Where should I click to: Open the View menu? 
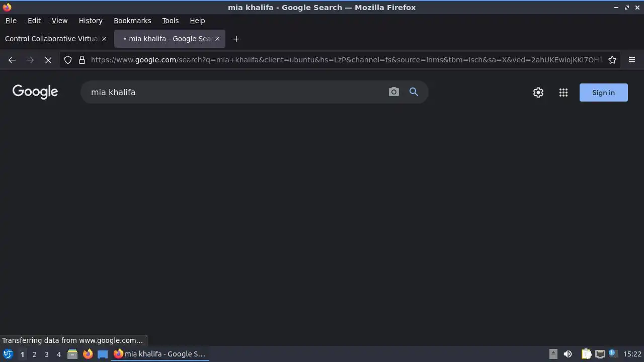tap(59, 21)
